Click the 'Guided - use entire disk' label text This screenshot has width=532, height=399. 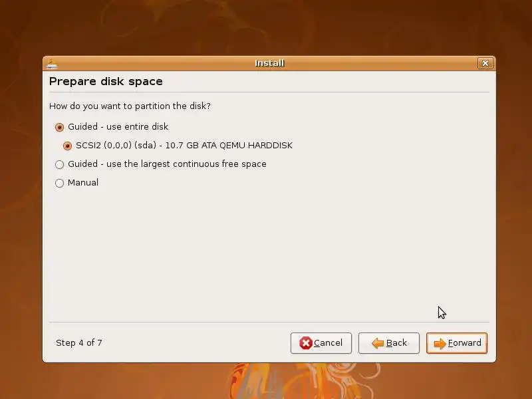coord(118,127)
